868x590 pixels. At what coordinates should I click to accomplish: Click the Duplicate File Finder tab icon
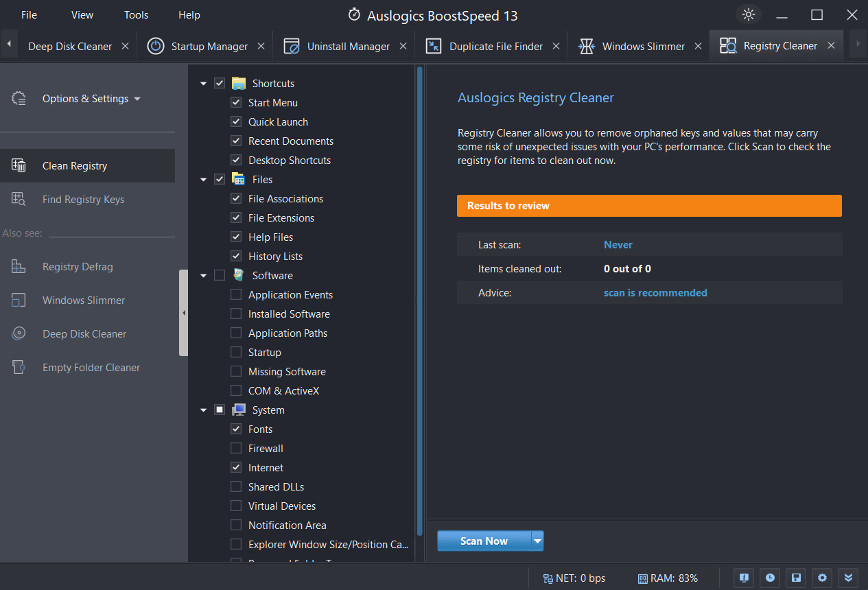[434, 46]
